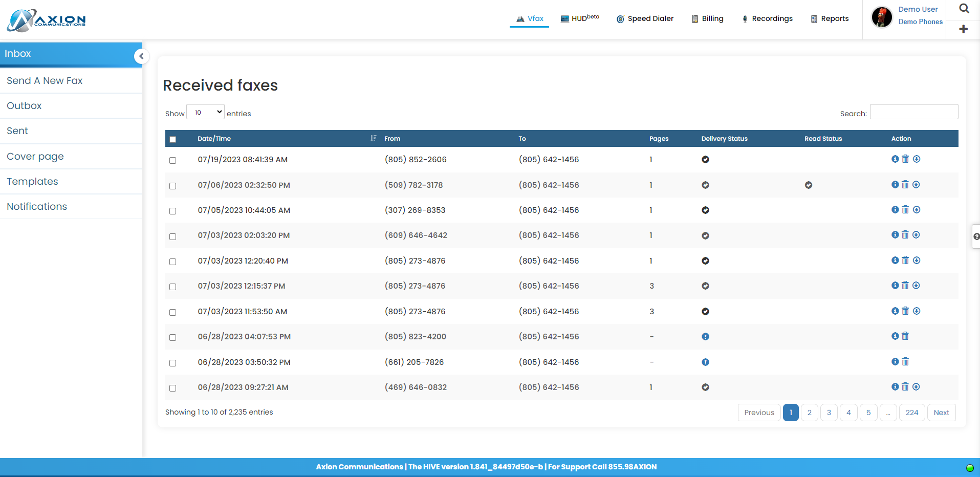Click the Demo User avatar picture
This screenshot has height=477, width=980.
pyautogui.click(x=882, y=17)
